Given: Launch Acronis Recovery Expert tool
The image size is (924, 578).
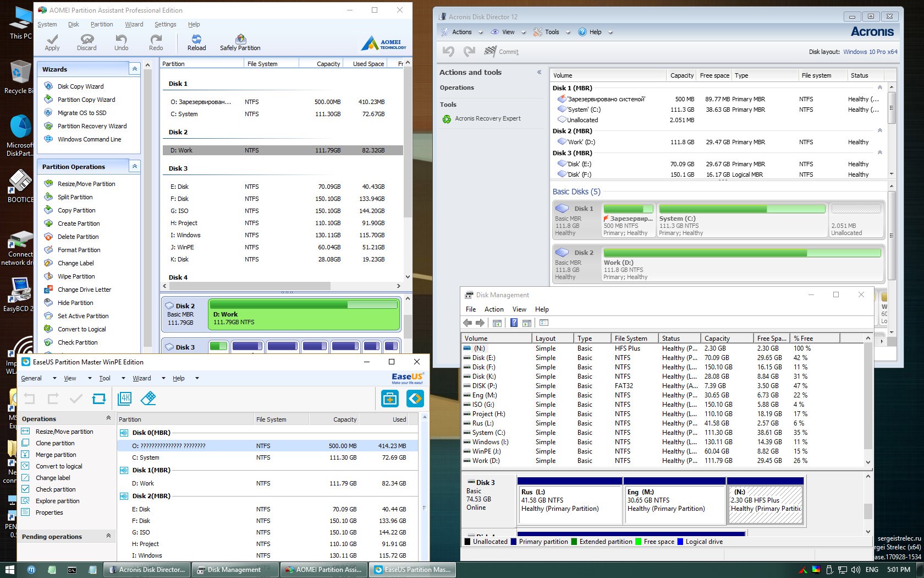Looking at the screenshot, I should 487,118.
